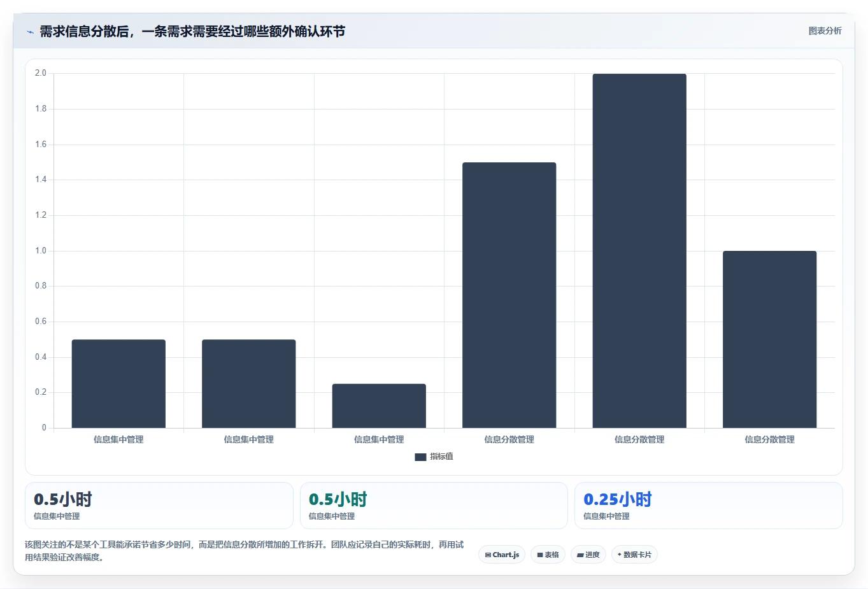This screenshot has height=589, width=868.
Task: Click the 0.2 y-axis label
Action: (41, 392)
